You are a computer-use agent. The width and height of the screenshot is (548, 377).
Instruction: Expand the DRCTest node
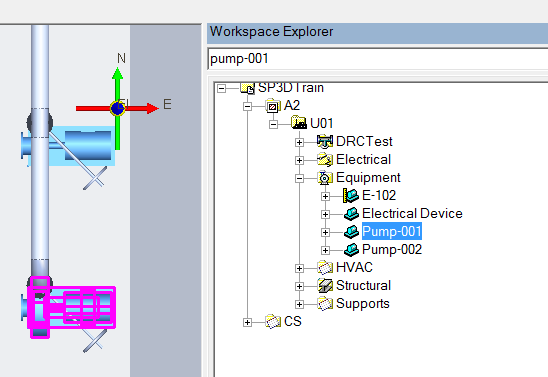tap(299, 142)
